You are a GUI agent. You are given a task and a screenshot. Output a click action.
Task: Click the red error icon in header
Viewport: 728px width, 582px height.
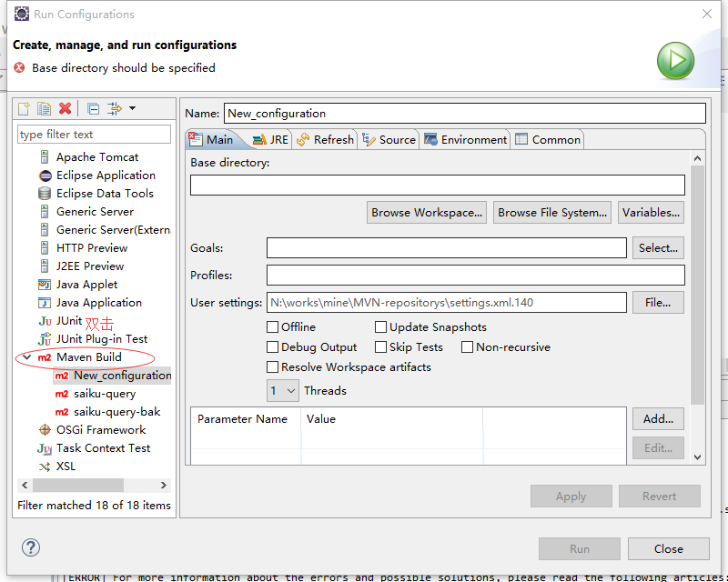pos(19,68)
